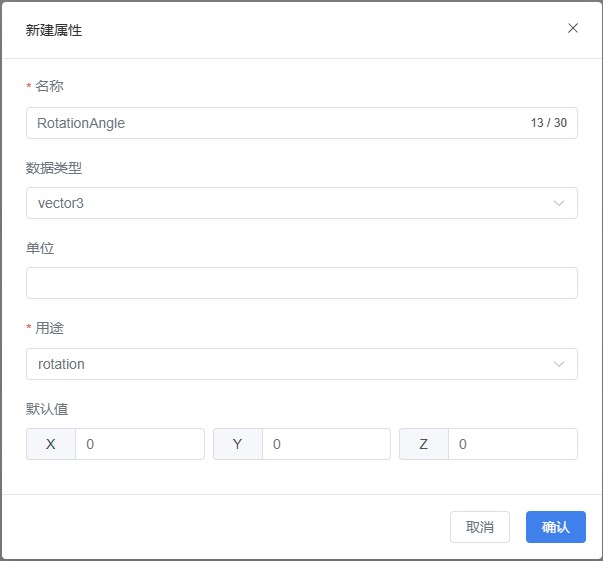
Task: Click the 默认值 section label
Action: (47, 408)
